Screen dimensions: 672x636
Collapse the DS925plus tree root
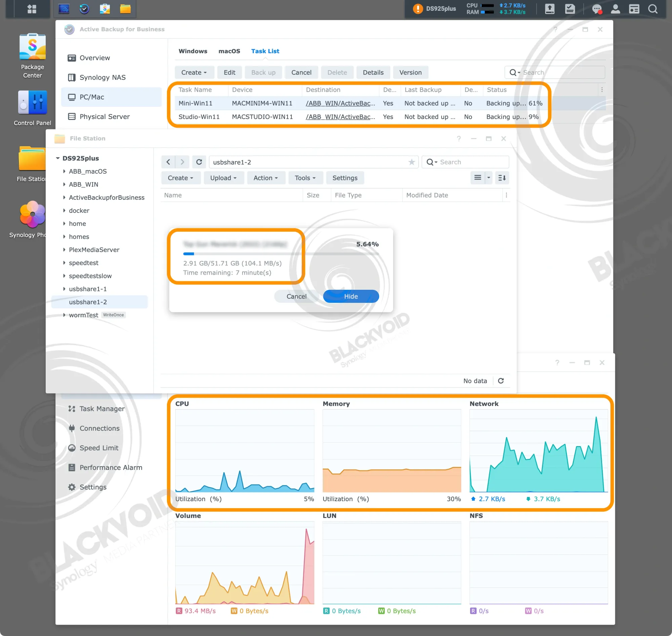click(x=58, y=158)
